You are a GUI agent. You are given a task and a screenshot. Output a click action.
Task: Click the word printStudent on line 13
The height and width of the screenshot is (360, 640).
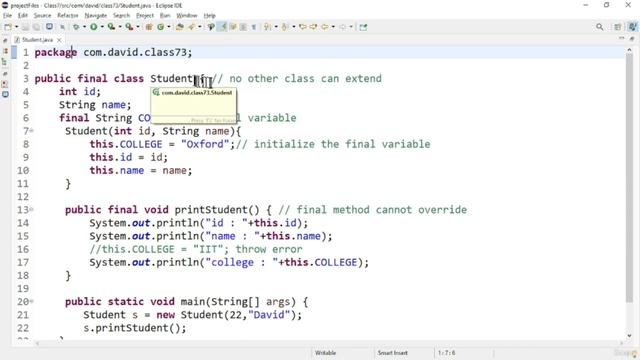(211, 210)
